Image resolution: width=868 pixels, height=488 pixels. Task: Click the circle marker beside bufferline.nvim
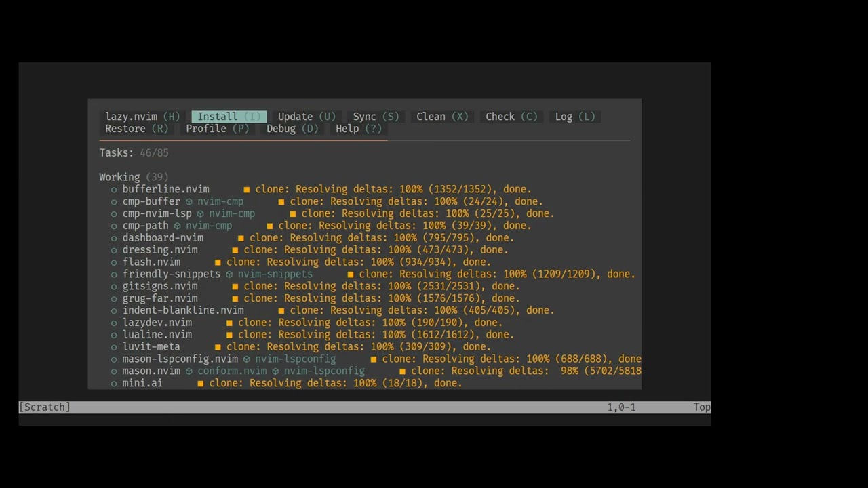tap(114, 190)
